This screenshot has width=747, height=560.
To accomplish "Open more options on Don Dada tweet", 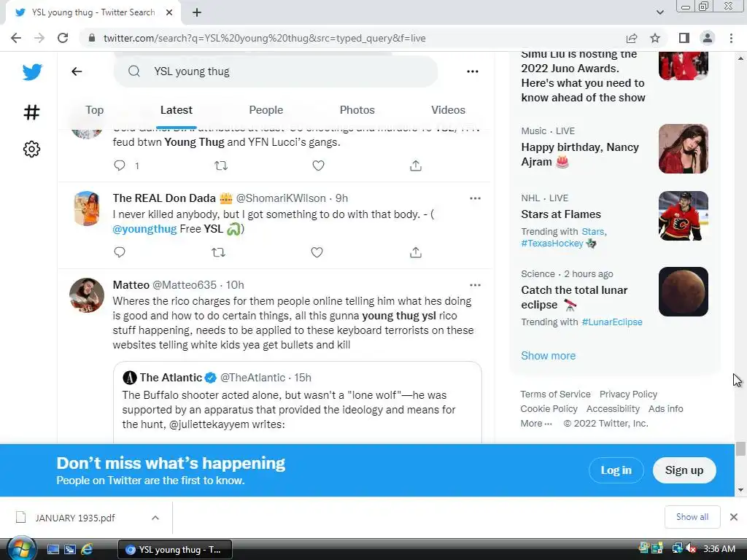I will (x=475, y=198).
